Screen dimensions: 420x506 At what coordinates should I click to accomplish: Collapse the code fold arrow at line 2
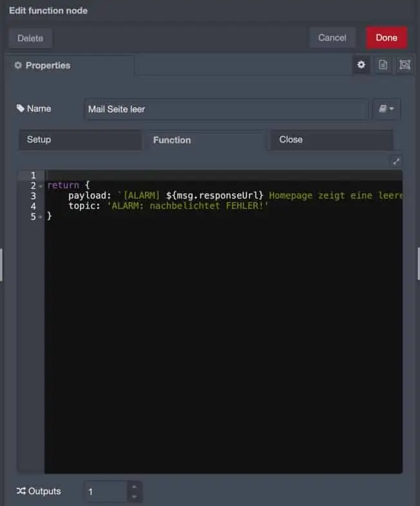click(41, 186)
